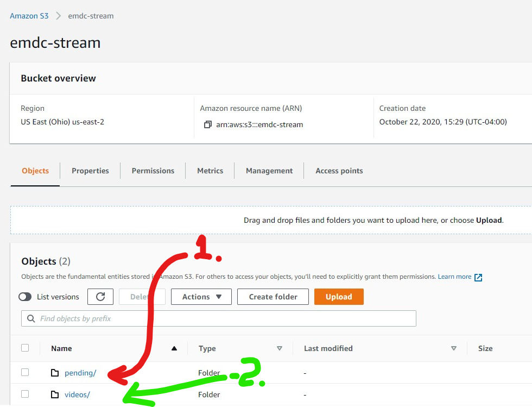532x407 pixels.
Task: Click the Last modified column sort arrow
Action: tap(454, 348)
